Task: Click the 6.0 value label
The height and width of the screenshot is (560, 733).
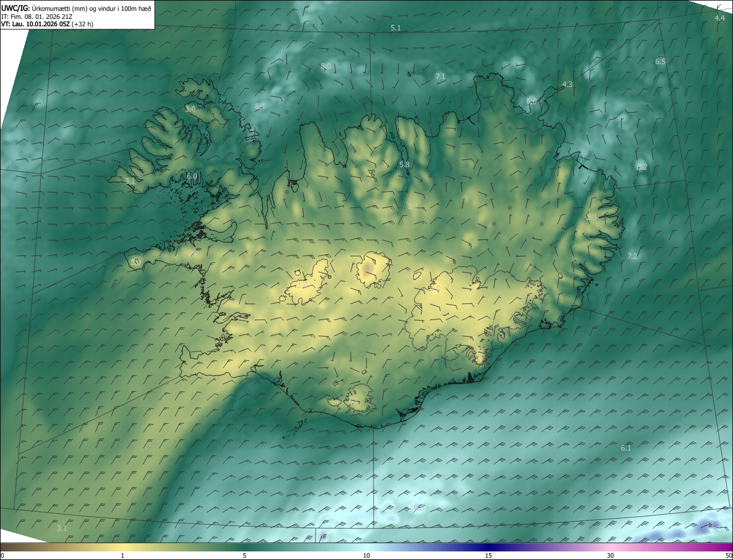Action: point(192,176)
